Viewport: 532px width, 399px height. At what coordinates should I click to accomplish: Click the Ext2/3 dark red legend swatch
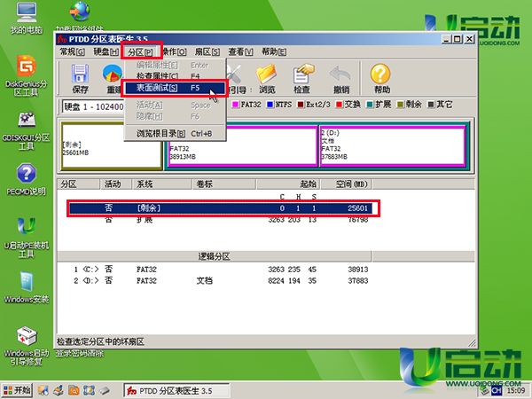click(301, 105)
